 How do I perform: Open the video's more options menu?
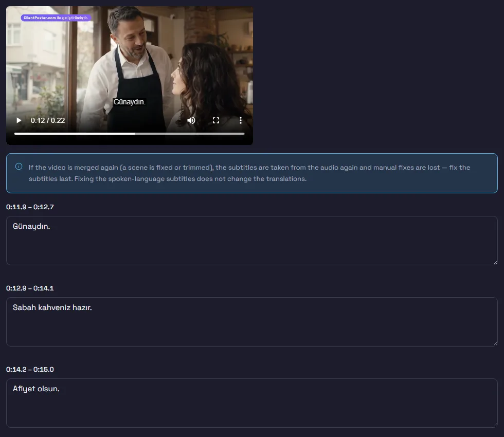click(x=241, y=120)
